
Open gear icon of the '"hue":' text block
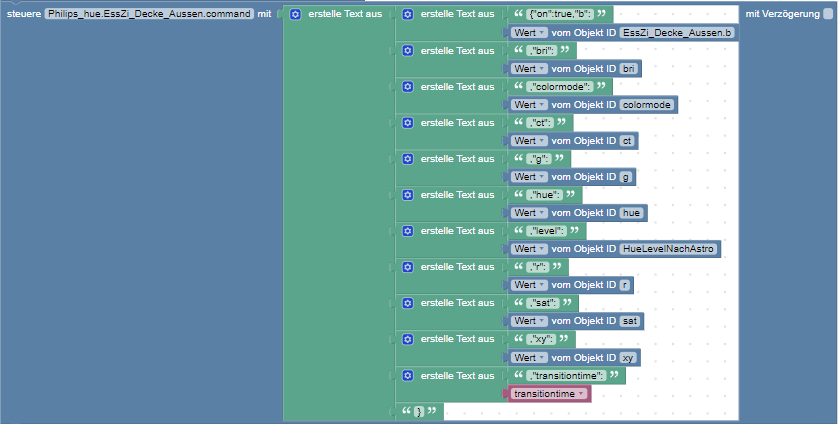[408, 195]
